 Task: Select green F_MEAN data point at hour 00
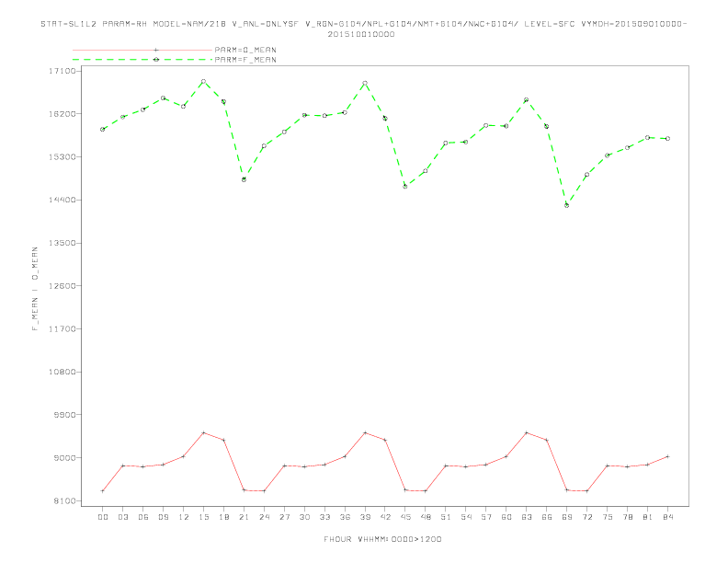click(103, 129)
